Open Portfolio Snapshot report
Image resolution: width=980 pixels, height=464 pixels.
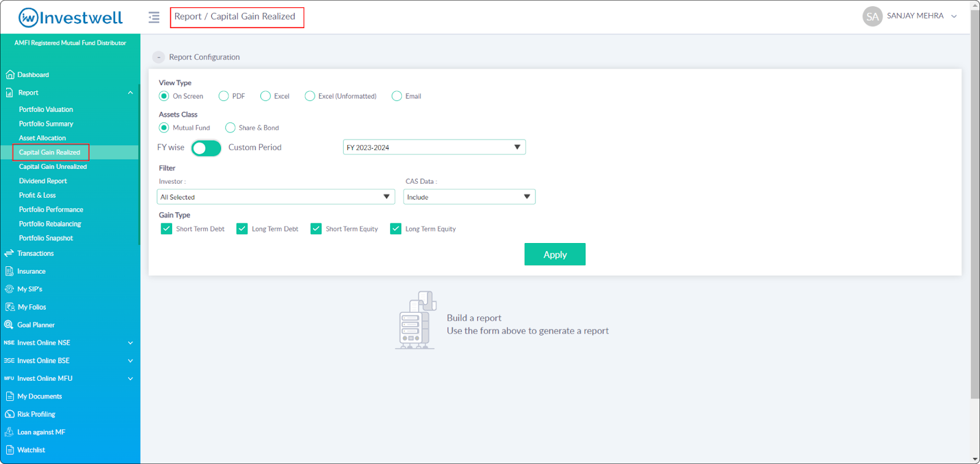point(46,238)
